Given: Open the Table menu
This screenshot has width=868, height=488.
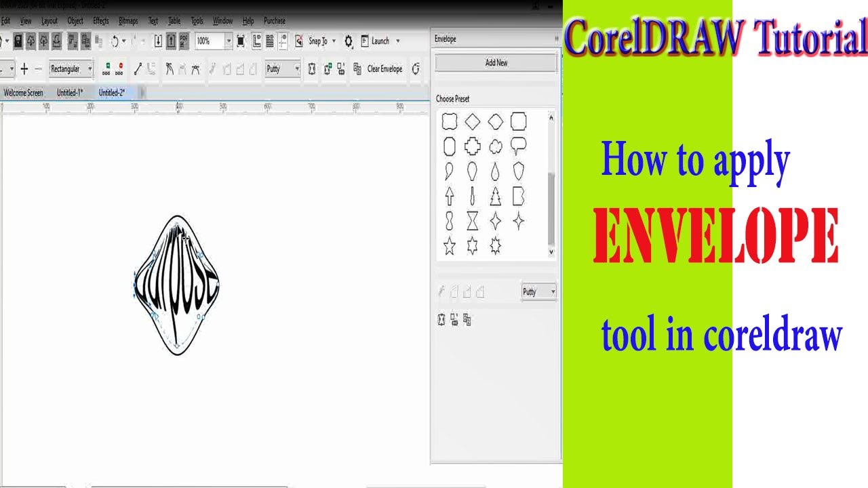Looking at the screenshot, I should coord(174,21).
